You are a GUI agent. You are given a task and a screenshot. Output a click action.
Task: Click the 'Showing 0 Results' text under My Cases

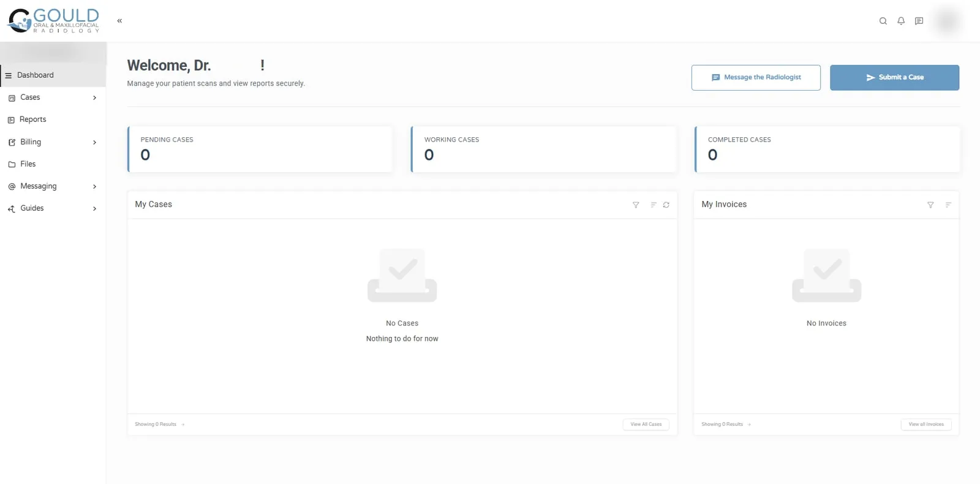156,425
